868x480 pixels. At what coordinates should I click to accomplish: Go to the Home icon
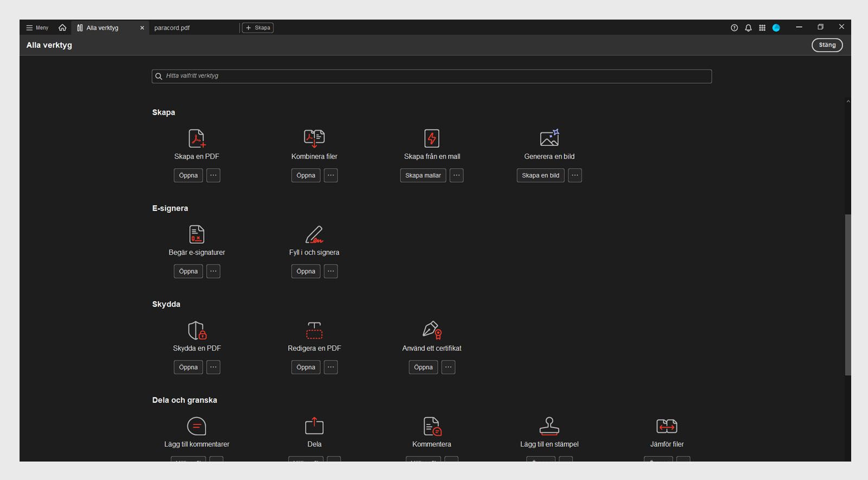tap(62, 28)
